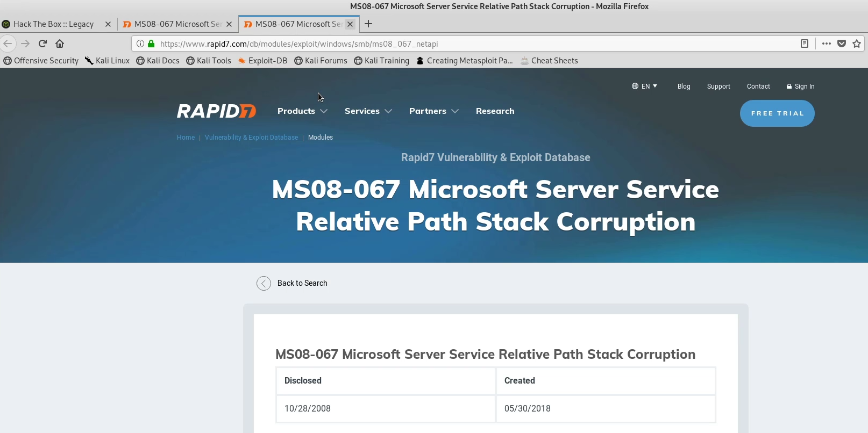Go back to the previous page
The width and height of the screenshot is (868, 433).
click(x=8, y=44)
